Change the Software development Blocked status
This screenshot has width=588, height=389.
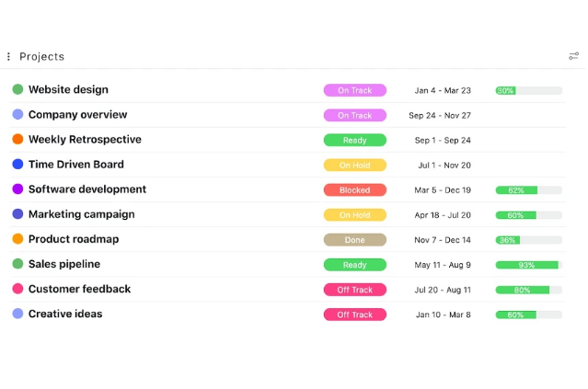[x=354, y=190]
